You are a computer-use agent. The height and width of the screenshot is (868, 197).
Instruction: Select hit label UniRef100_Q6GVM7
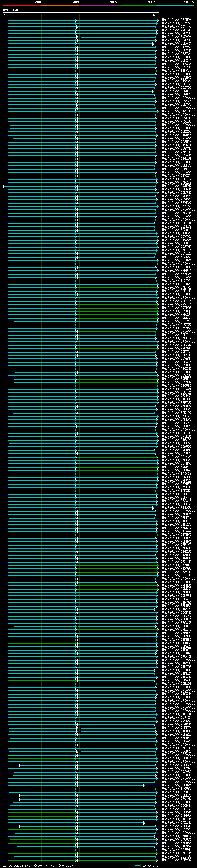click(176, 149)
